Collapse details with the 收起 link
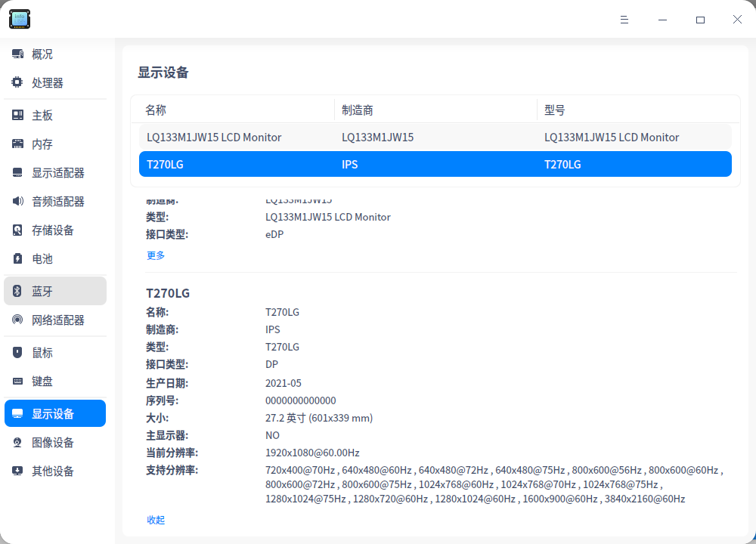756x544 pixels. [156, 520]
